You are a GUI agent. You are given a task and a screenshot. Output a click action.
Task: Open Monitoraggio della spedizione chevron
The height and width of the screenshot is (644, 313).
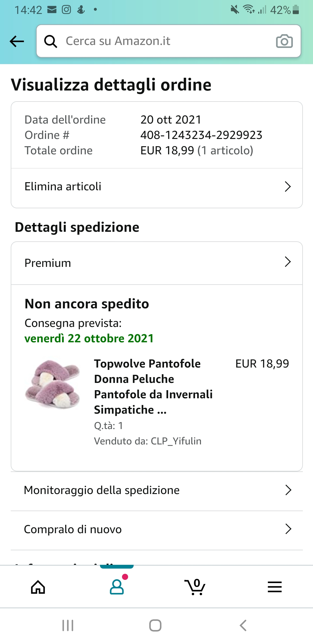pyautogui.click(x=288, y=490)
